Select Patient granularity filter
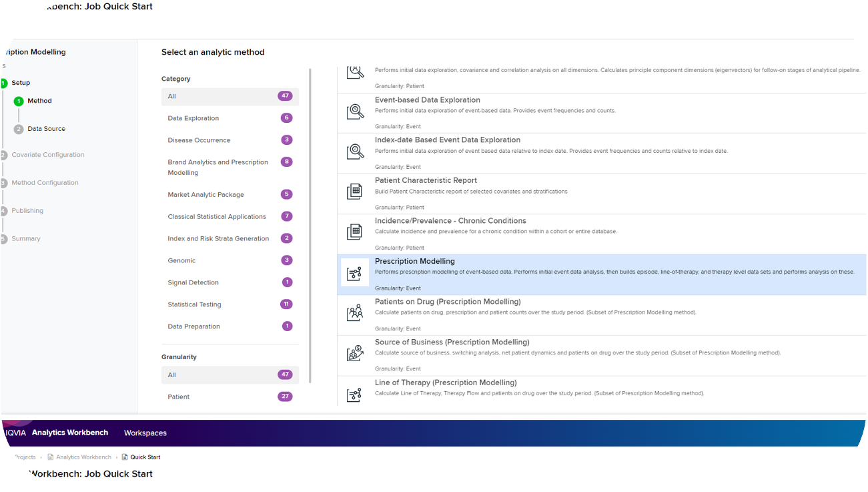Viewport: 868px width, 492px height. point(230,397)
